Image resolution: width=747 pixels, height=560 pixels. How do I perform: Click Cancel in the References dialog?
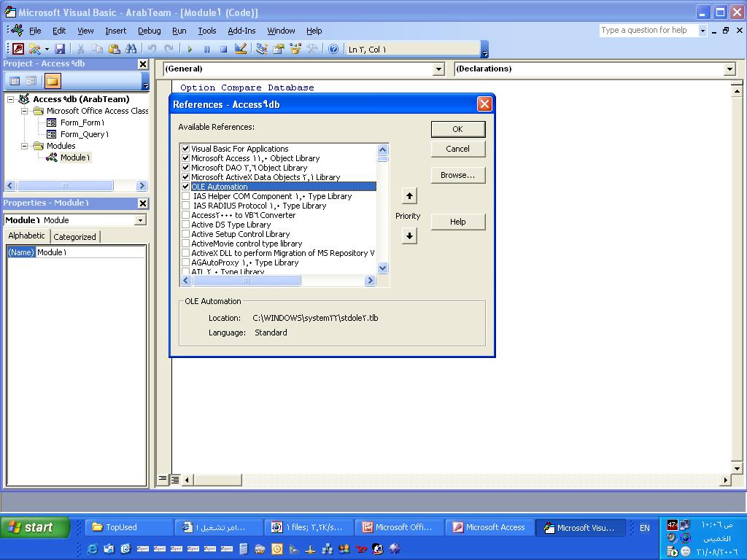coord(458,149)
